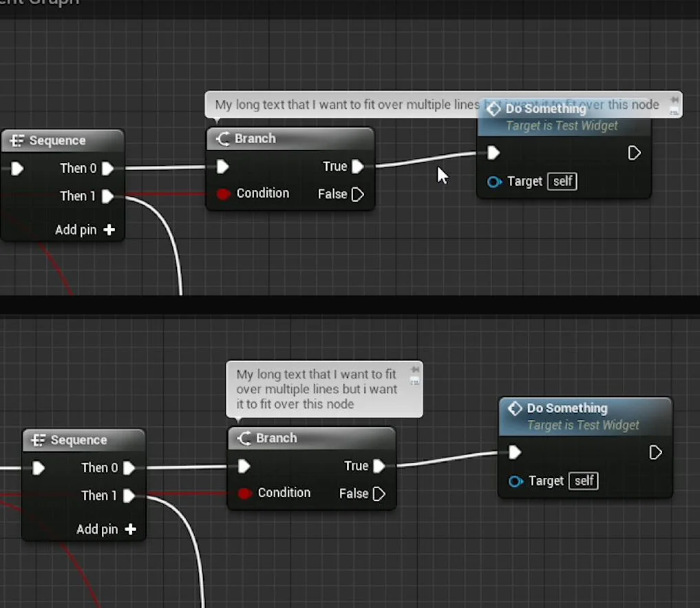This screenshot has width=700, height=608.
Task: Click the Then 1 output pin on top Sequence
Action: (108, 196)
